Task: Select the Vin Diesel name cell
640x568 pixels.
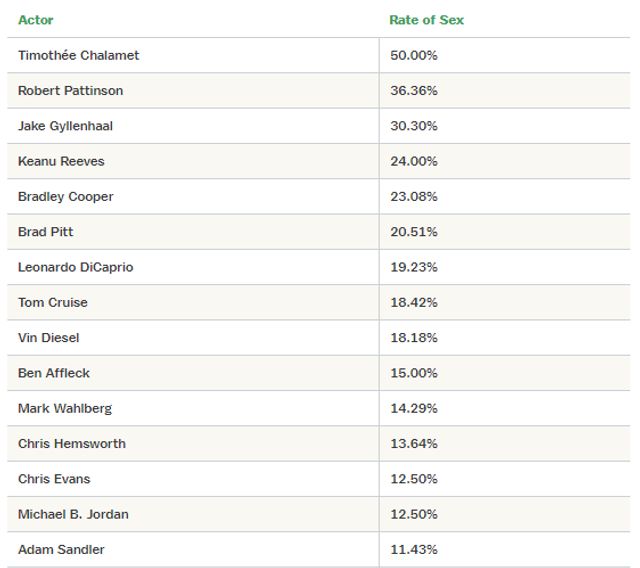Action: (x=49, y=338)
